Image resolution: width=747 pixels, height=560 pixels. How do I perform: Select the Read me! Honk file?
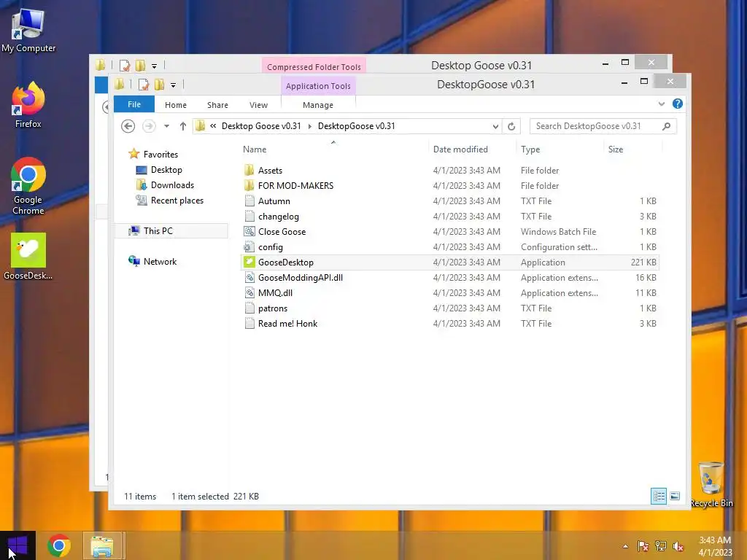(449, 323)
